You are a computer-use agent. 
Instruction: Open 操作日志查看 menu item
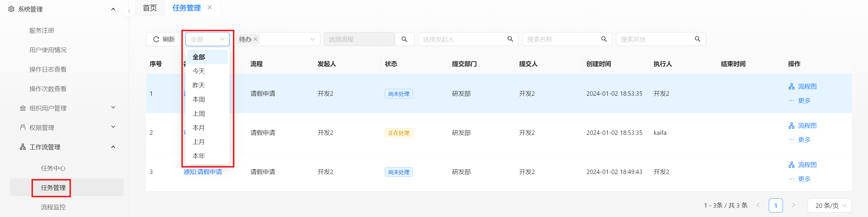click(x=48, y=69)
